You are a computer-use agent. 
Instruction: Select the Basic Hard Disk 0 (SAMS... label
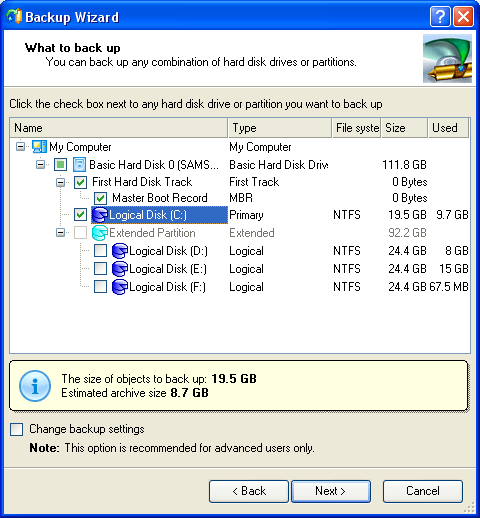pos(154,165)
